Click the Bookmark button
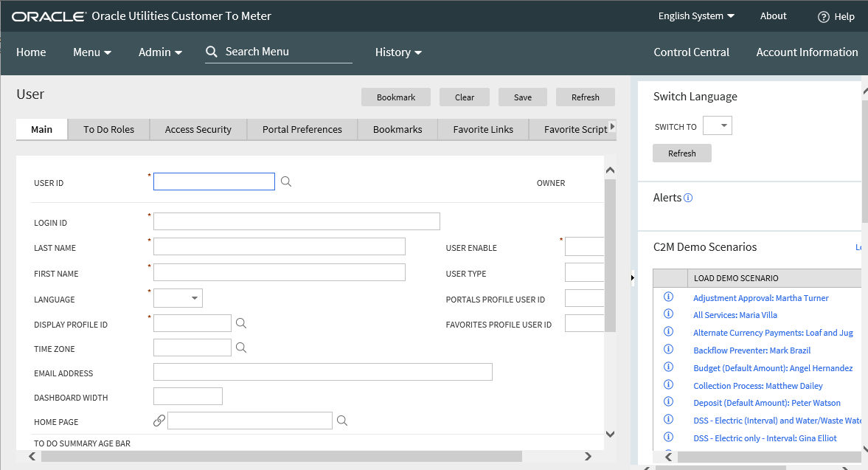 click(396, 97)
